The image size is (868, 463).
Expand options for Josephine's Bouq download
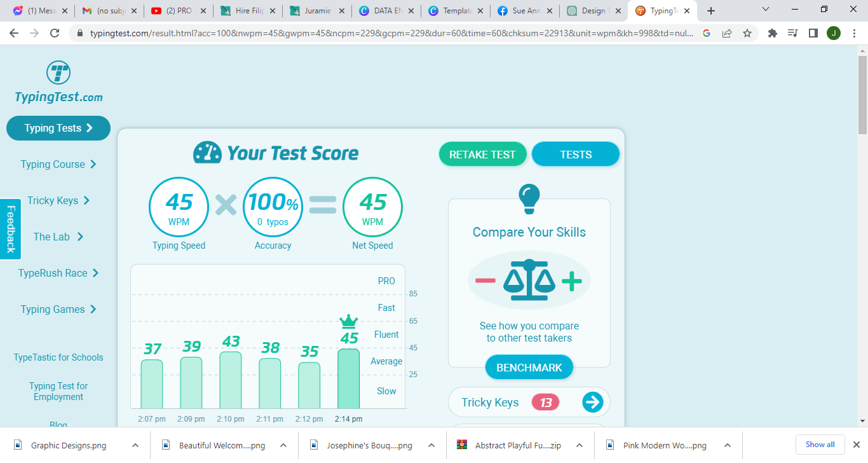coord(431,445)
